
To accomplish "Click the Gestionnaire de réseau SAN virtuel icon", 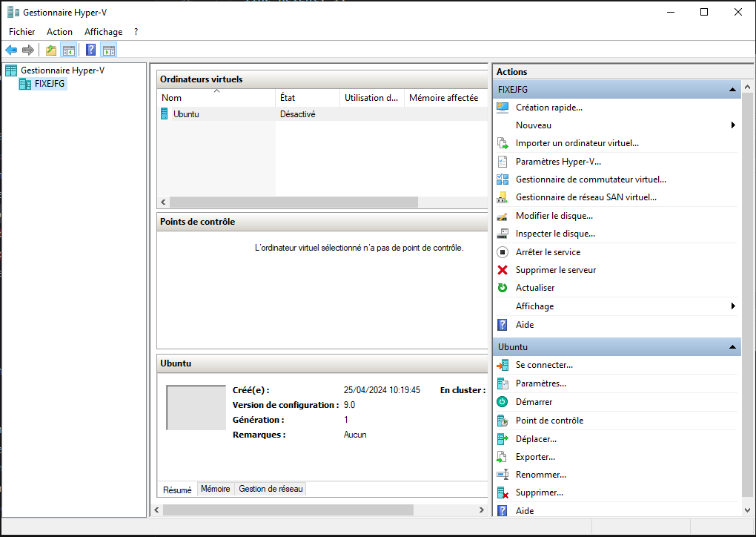I will pyautogui.click(x=503, y=197).
